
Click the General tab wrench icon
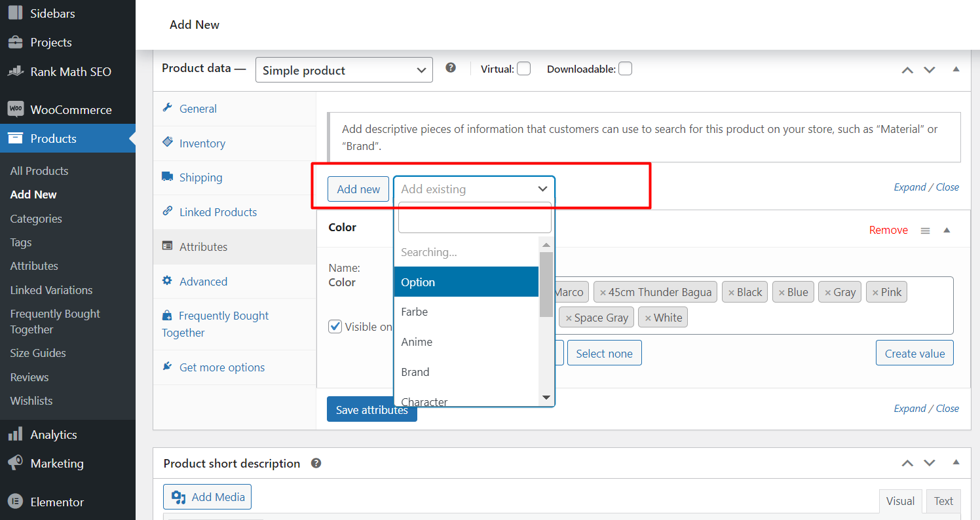[167, 108]
